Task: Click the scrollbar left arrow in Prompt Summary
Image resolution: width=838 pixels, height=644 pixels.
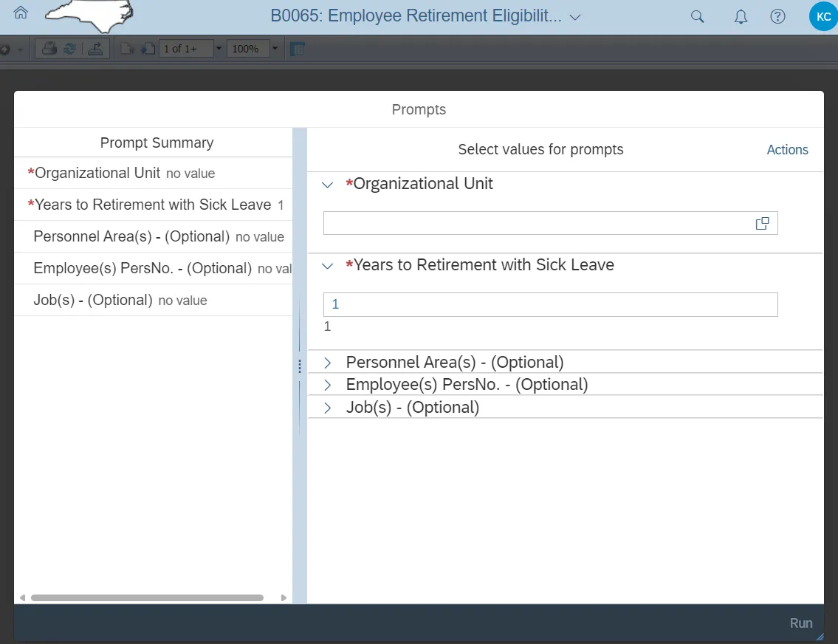Action: (x=22, y=597)
